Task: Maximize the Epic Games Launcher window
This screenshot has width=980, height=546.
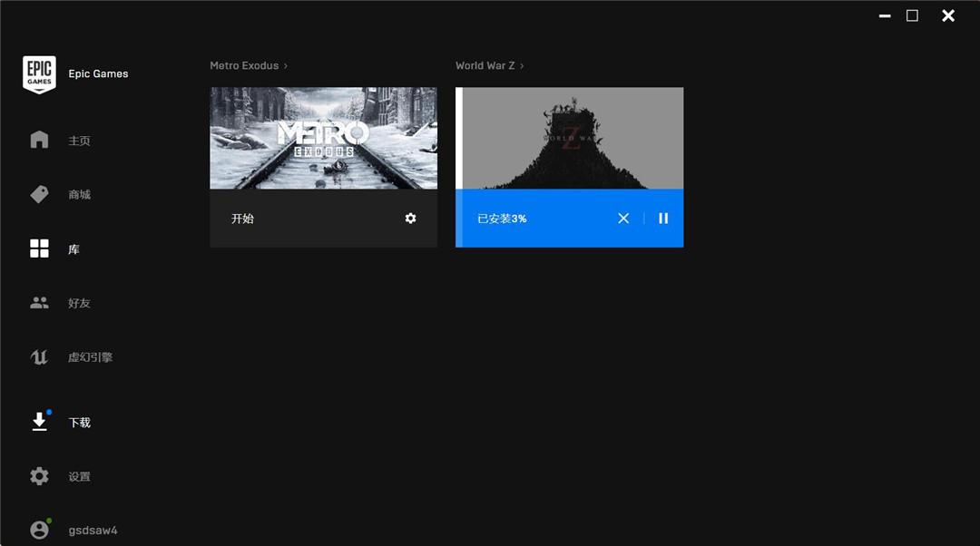Action: point(913,15)
